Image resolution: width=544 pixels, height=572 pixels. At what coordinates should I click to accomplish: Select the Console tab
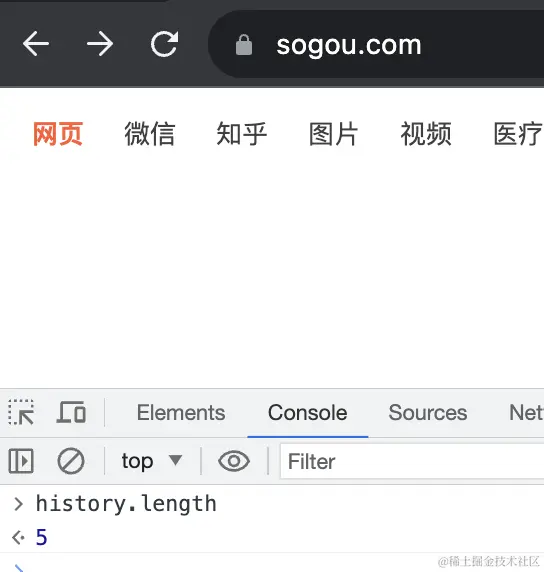(x=308, y=413)
